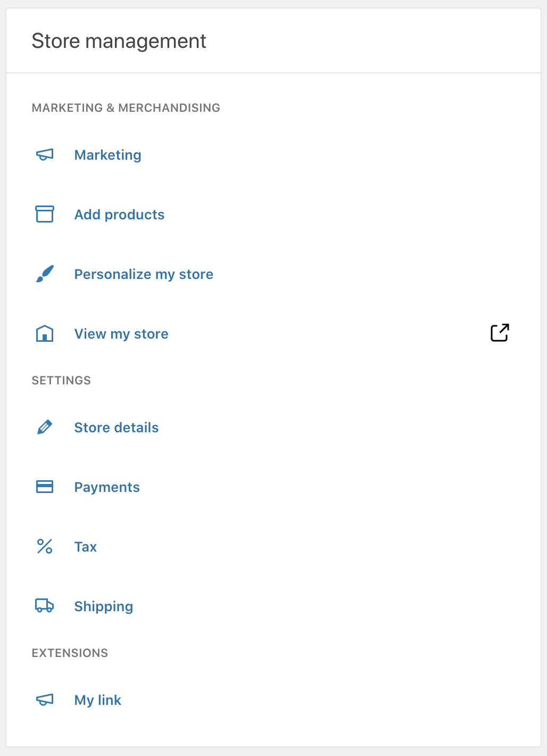Click the credit card icon beside Payments
547x756 pixels.
[x=45, y=487]
